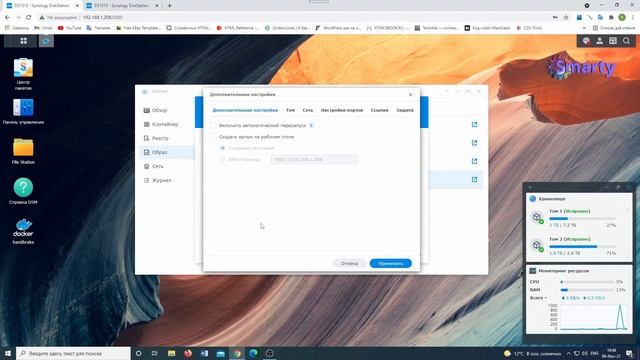Click first external link icon in image list

coord(474,124)
